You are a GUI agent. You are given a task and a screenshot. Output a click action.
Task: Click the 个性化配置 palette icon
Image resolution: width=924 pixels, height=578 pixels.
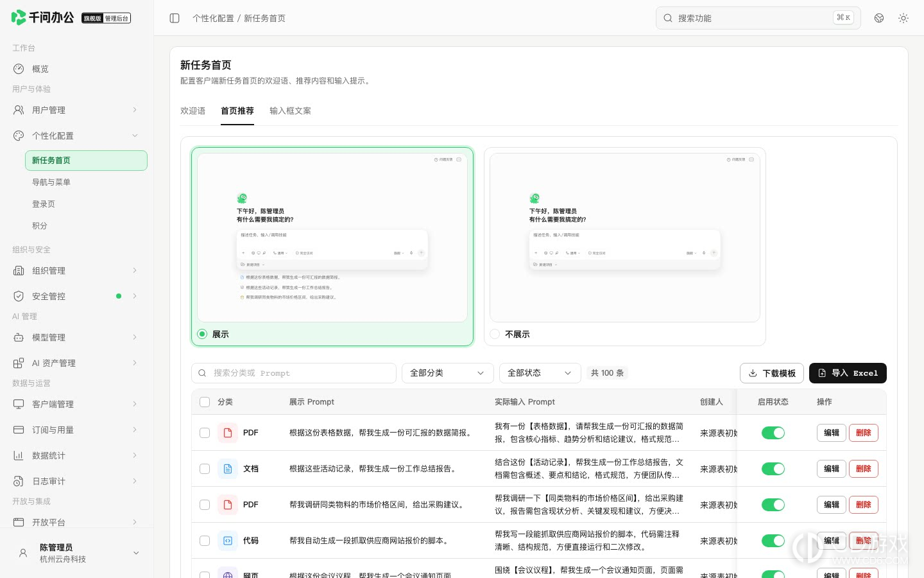pyautogui.click(x=19, y=136)
